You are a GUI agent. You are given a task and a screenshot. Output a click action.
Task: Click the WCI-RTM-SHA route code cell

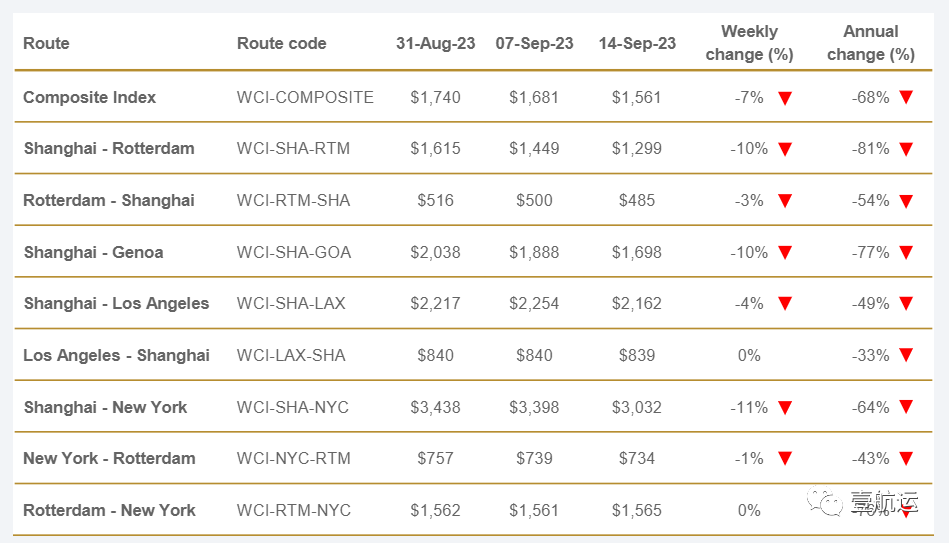[294, 200]
